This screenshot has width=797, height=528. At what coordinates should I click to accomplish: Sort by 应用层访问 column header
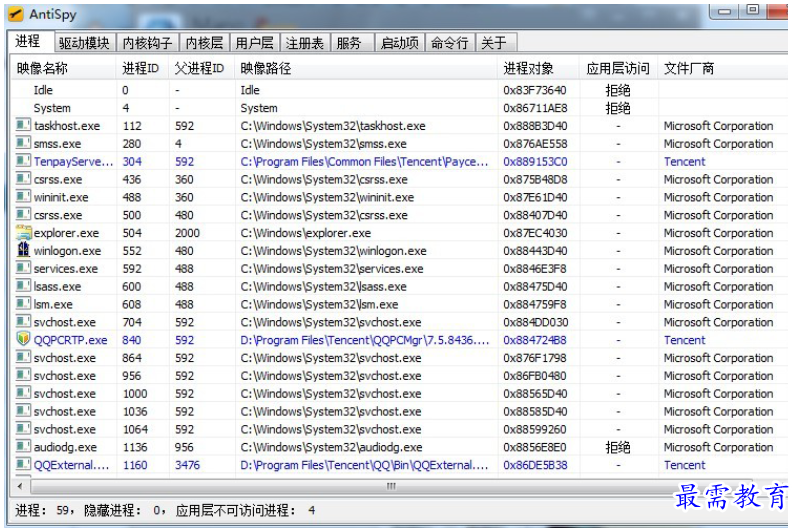pos(619,68)
